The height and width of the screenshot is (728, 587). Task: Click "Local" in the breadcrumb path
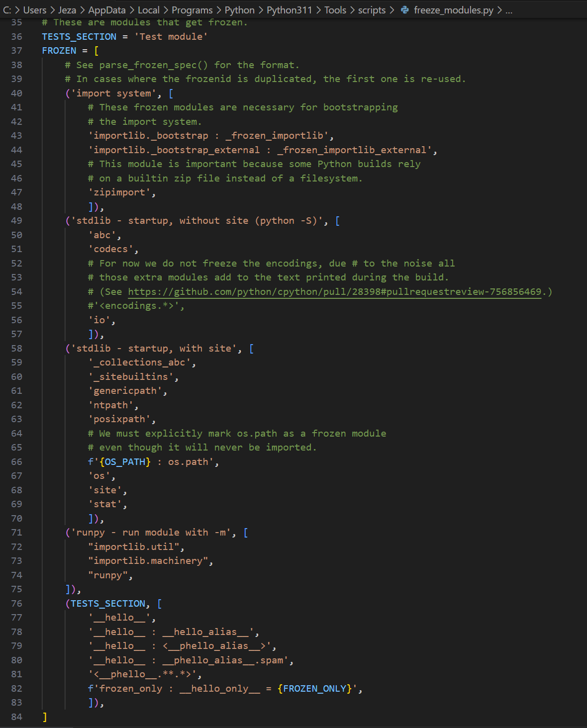pyautogui.click(x=149, y=10)
